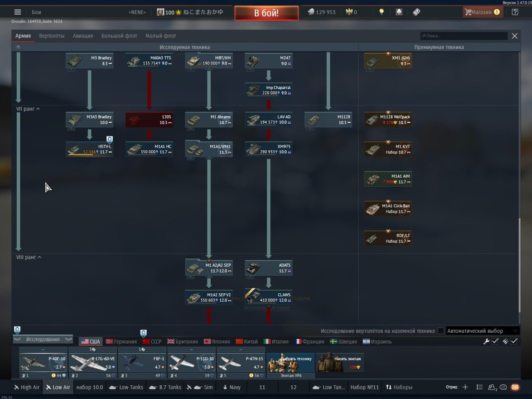532x399 pixels.
Task: Select the M3 Bradley vehicle
Action: tap(89, 61)
